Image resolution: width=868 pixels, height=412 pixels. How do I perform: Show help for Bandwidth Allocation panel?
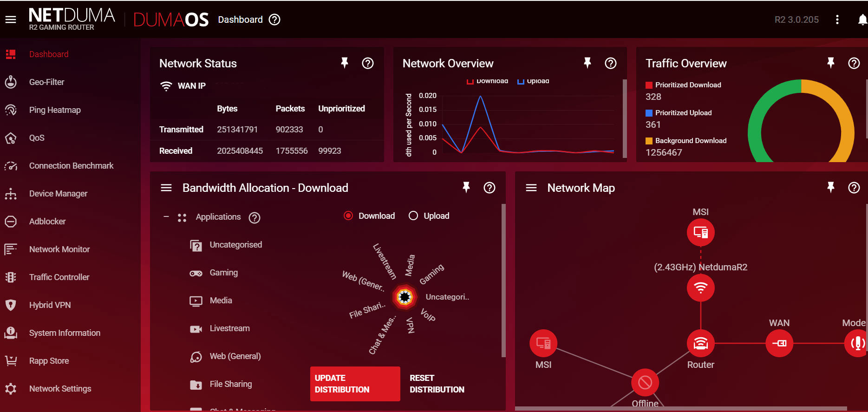489,188
